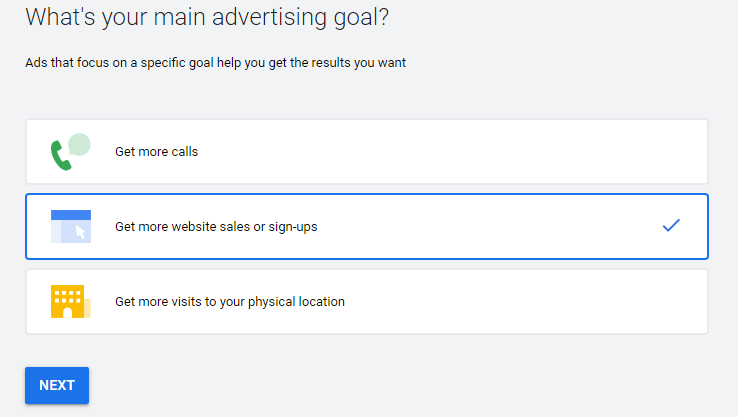Click the green phone calls icon
Viewport: 738px width, 417px height.
(61, 155)
